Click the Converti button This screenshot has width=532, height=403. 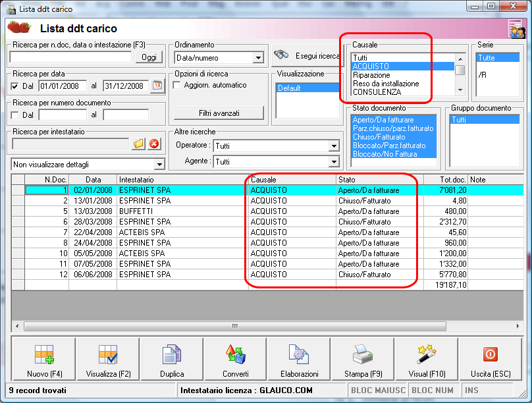pos(236,359)
